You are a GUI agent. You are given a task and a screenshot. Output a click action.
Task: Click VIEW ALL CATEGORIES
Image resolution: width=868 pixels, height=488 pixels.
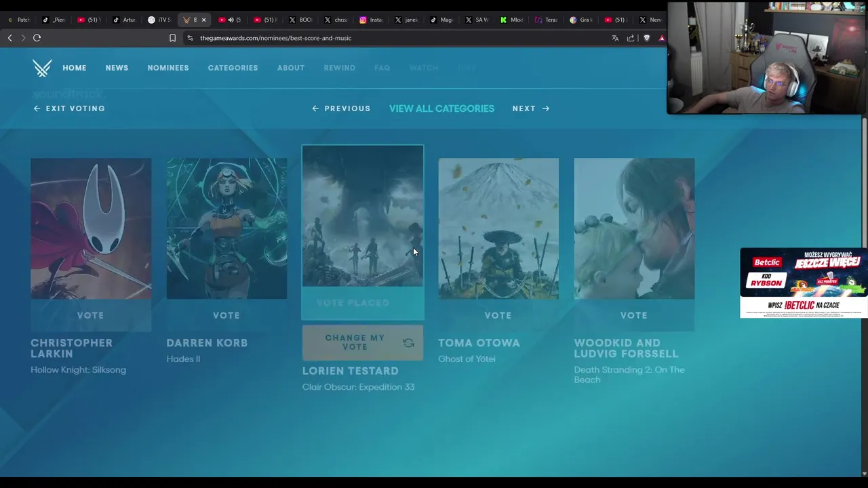441,108
